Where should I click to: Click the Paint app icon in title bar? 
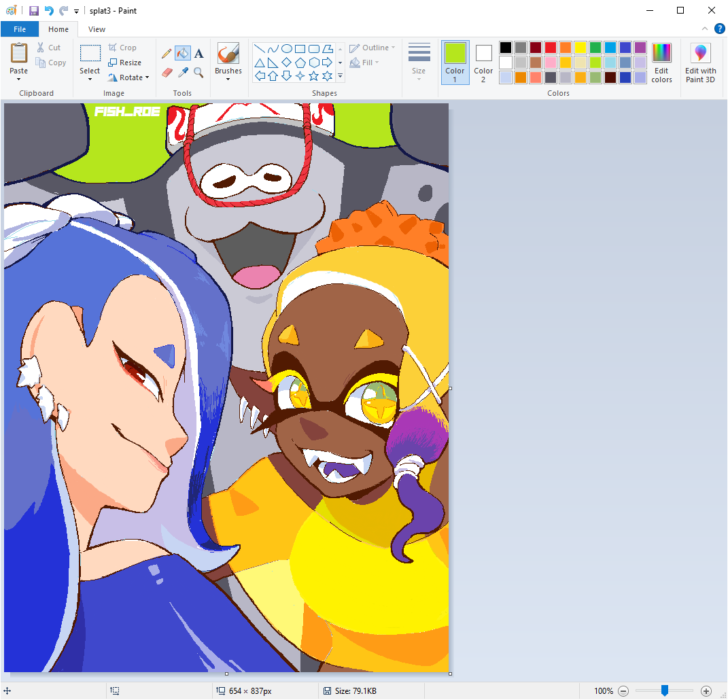click(x=11, y=10)
